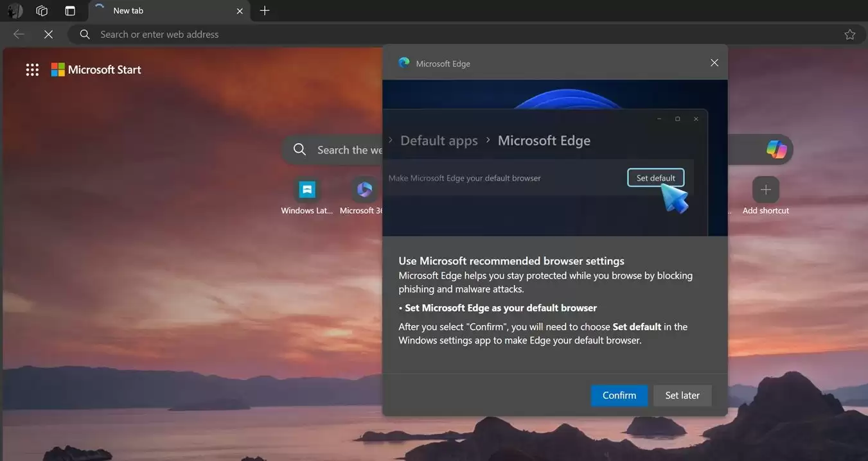Screen dimensions: 868x461
Task: Add this page to favorites
Action: coord(849,34)
